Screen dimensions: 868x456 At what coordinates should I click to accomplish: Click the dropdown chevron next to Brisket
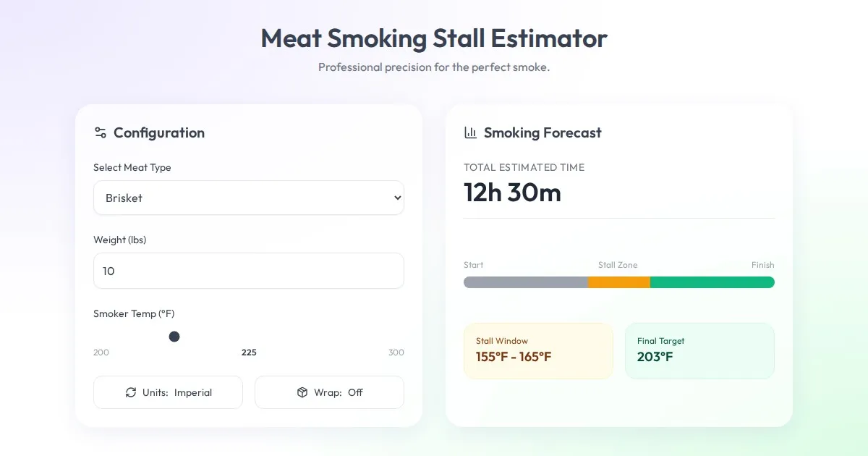(396, 198)
